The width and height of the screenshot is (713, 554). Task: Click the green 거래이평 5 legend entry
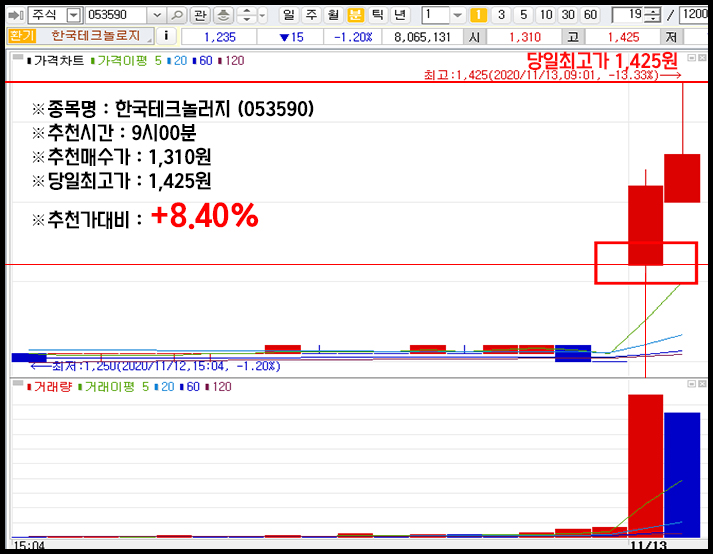click(x=114, y=387)
